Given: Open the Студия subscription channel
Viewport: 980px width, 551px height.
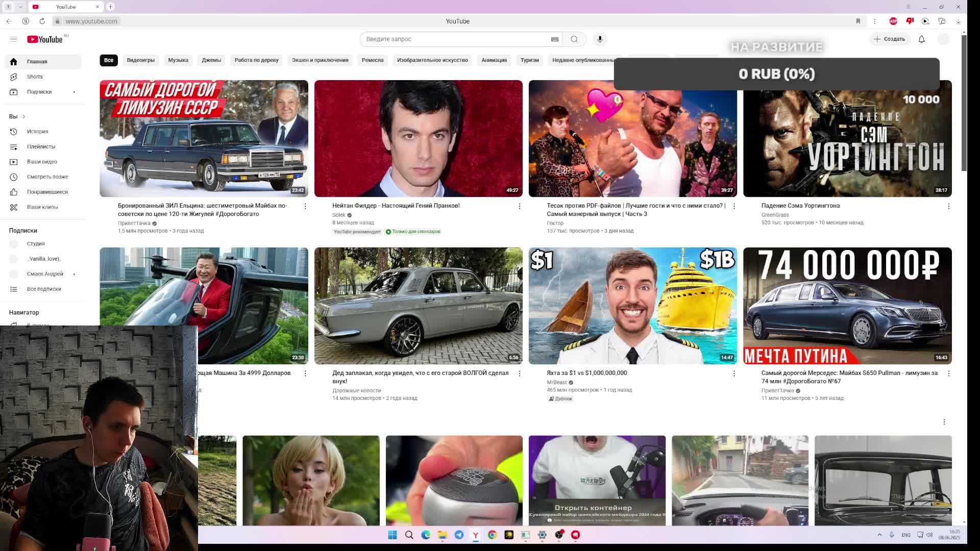Looking at the screenshot, I should click(x=43, y=244).
